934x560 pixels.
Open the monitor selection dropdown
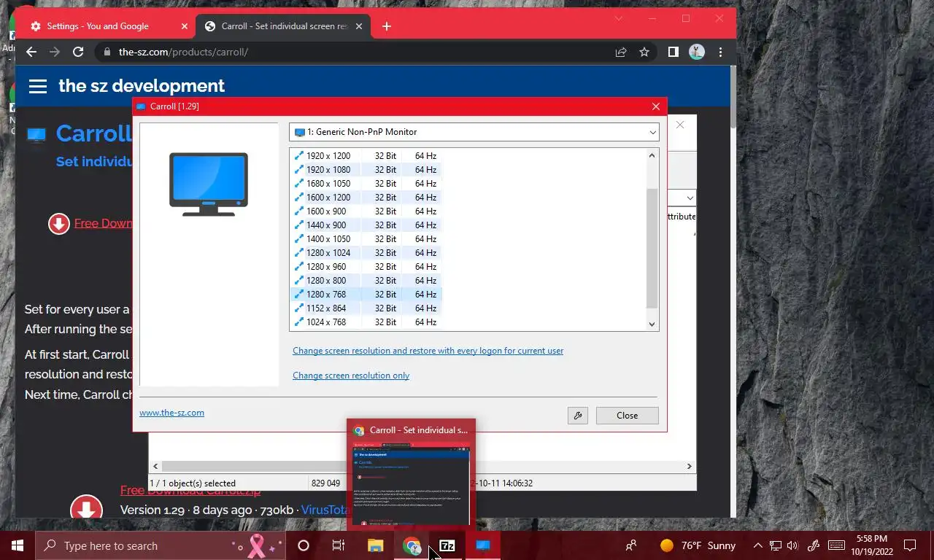[474, 132]
